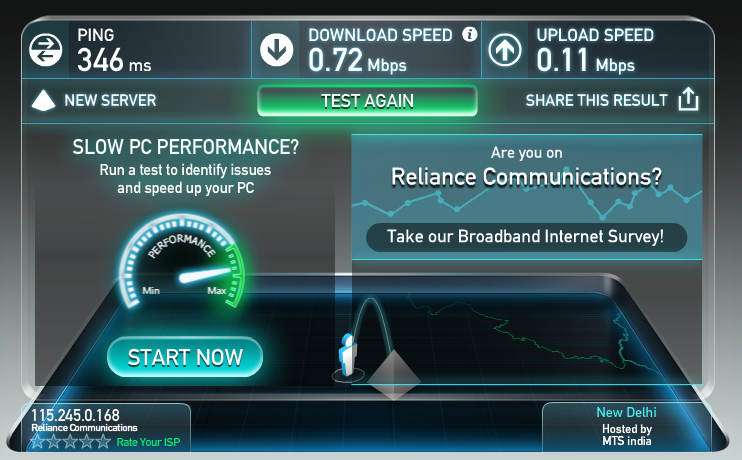Select the user figure on the map
This screenshot has height=460, width=742.
[x=348, y=356]
